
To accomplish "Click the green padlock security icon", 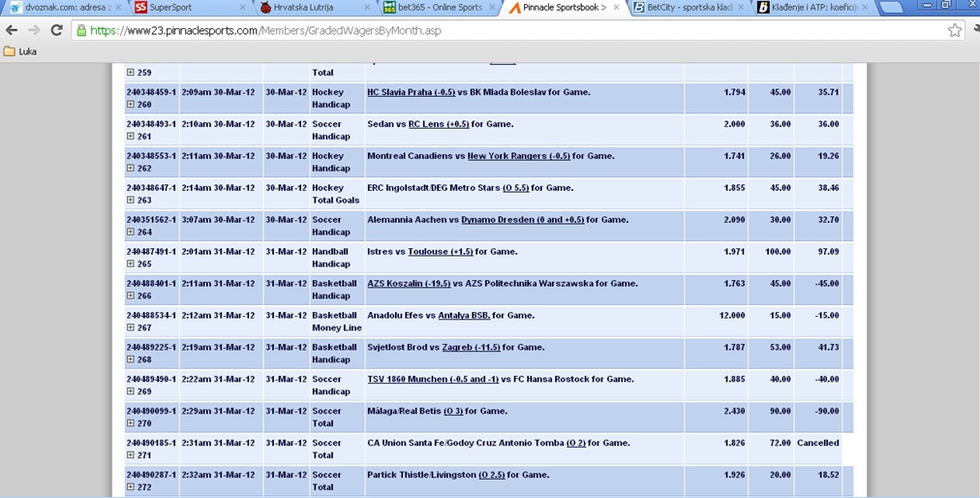I will (81, 30).
